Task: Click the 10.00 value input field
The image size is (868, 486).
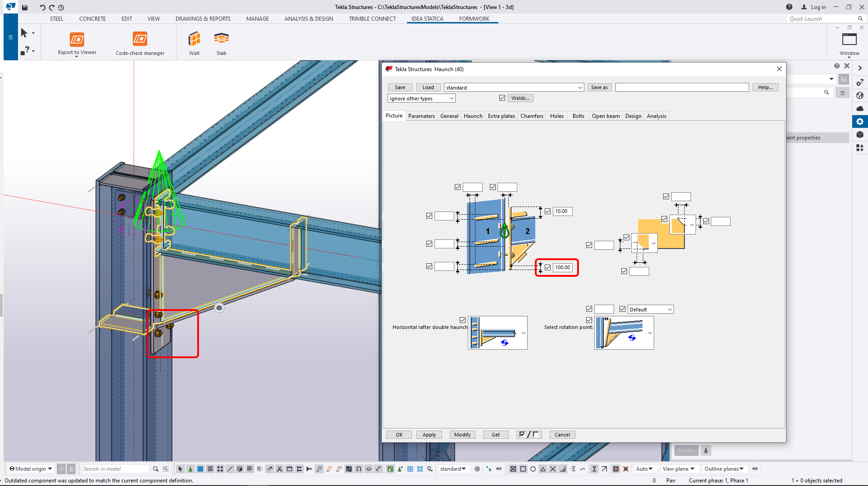Action: point(562,211)
